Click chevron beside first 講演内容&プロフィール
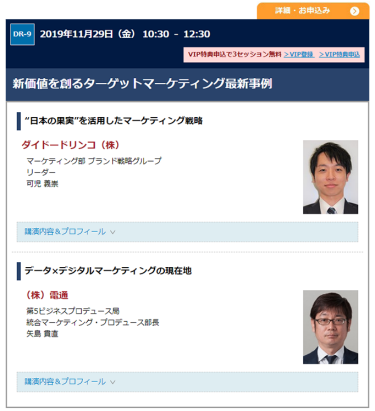 (113, 232)
